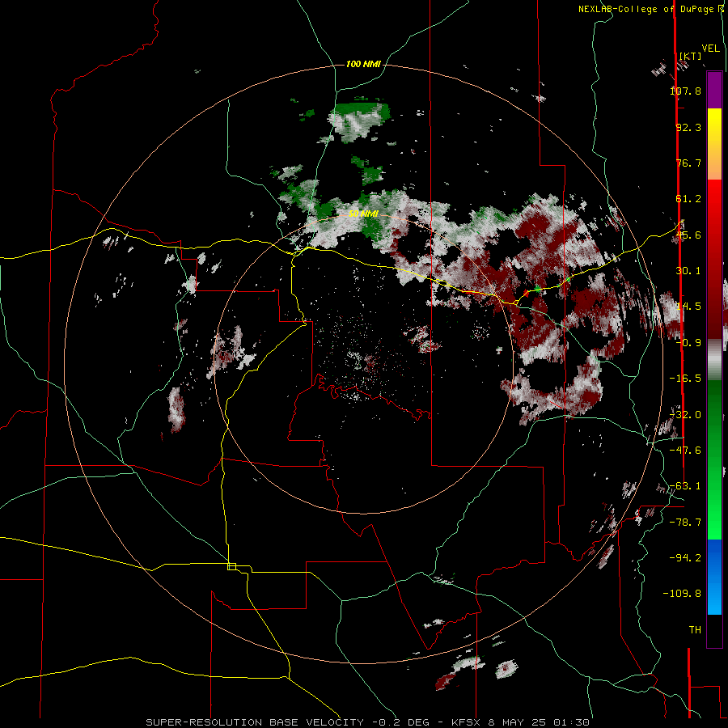
Task: Click the VEL legend title
Action: [710, 49]
